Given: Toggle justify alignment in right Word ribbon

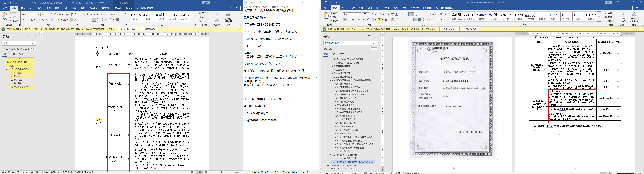Looking at the screenshot, I should point(415,19).
